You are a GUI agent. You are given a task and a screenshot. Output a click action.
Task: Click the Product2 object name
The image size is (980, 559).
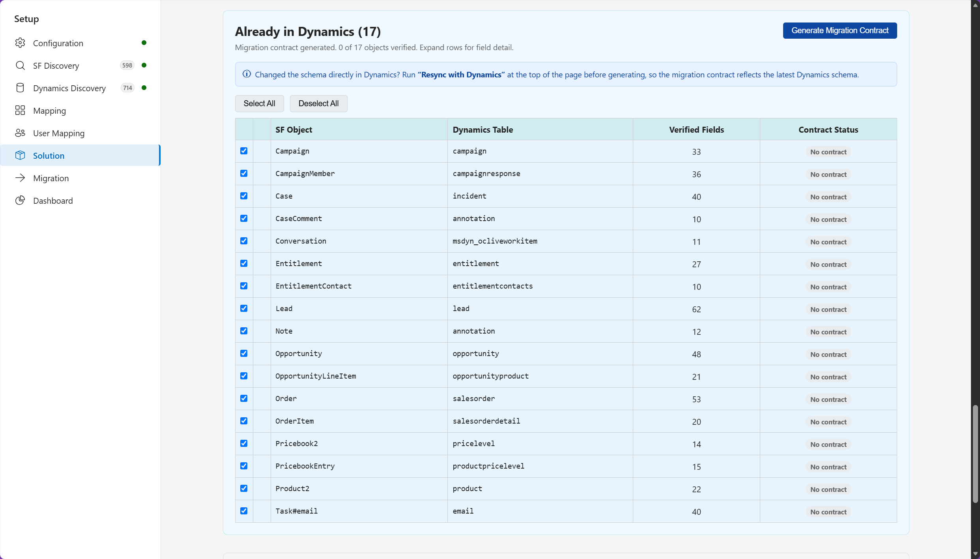pos(292,488)
